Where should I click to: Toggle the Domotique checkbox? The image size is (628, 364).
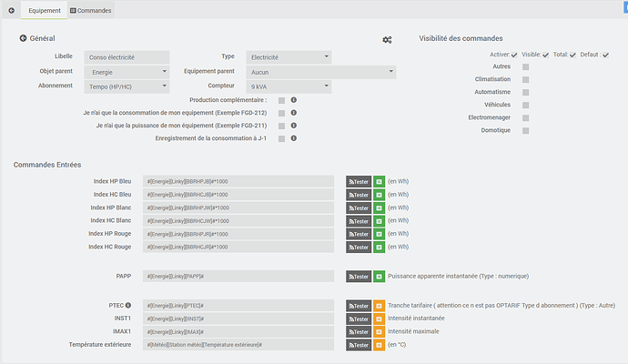click(x=525, y=130)
